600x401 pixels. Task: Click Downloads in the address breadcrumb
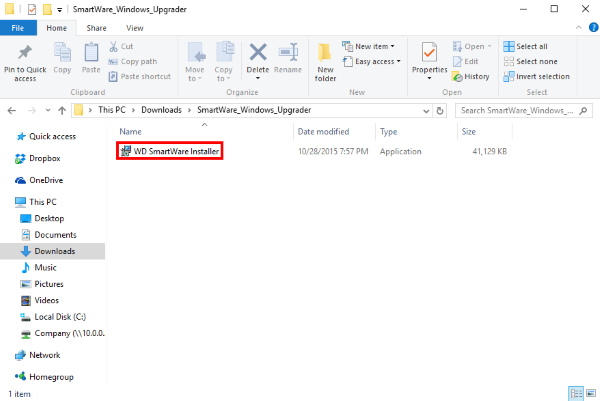click(161, 110)
